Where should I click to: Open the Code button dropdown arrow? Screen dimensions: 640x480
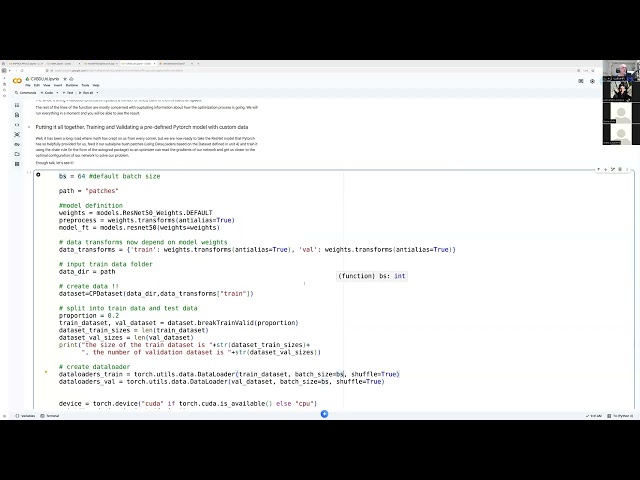click(57, 93)
